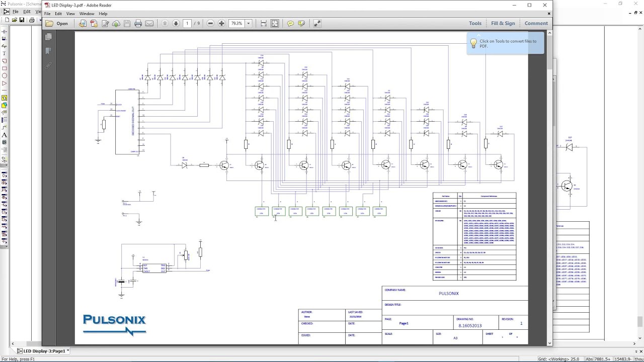The width and height of the screenshot is (644, 362).
Task: Switch to read mode view icon
Action: pos(317,24)
